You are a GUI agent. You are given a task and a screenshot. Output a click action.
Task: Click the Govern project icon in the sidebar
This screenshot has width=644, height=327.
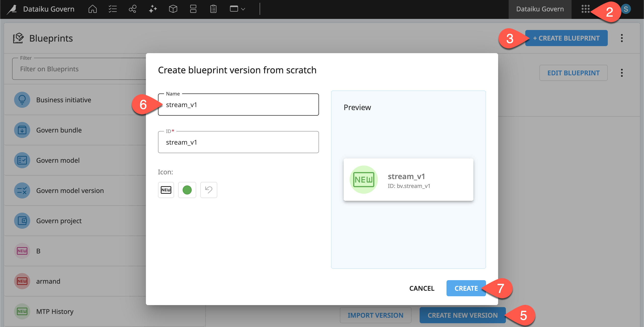pyautogui.click(x=22, y=221)
